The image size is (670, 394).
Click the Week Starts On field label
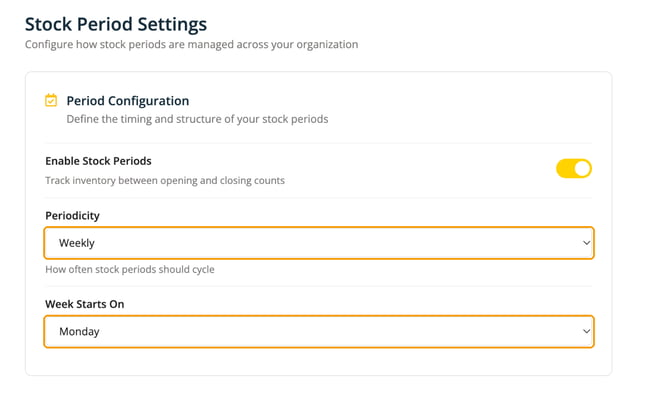pos(85,304)
